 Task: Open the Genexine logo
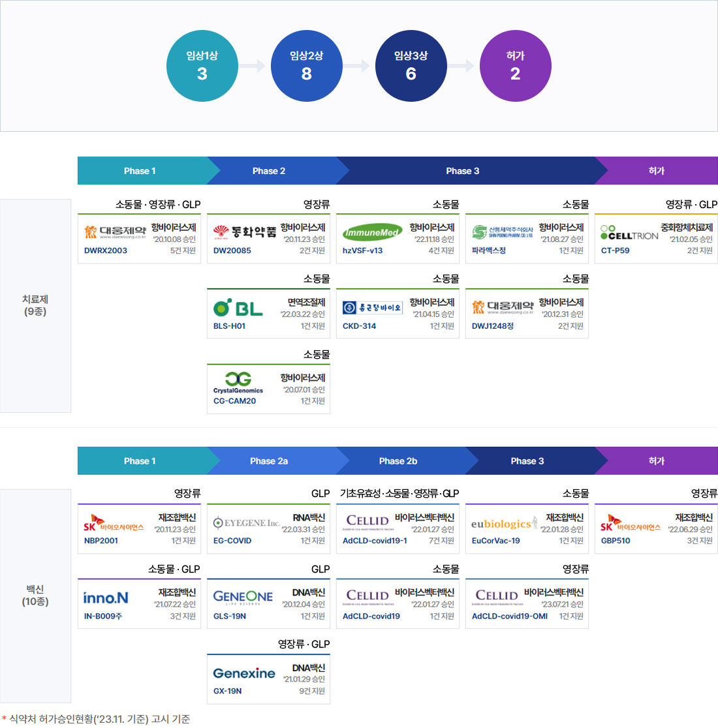[244, 673]
